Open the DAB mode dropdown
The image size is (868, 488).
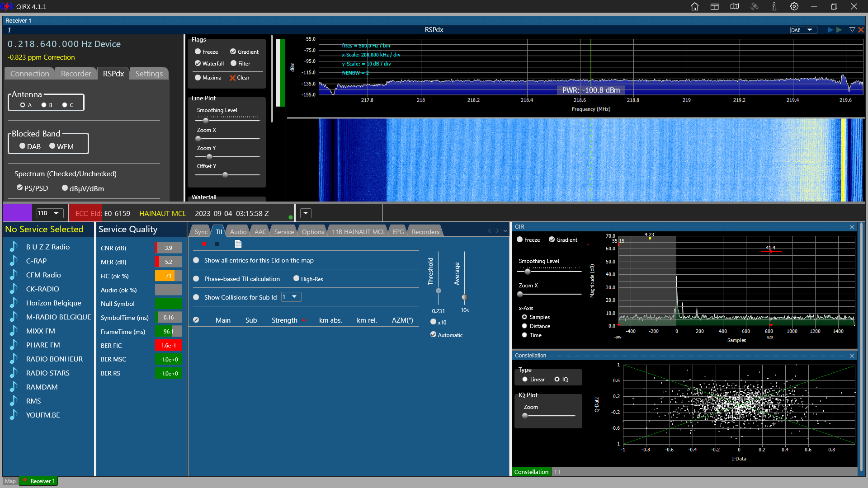(803, 30)
